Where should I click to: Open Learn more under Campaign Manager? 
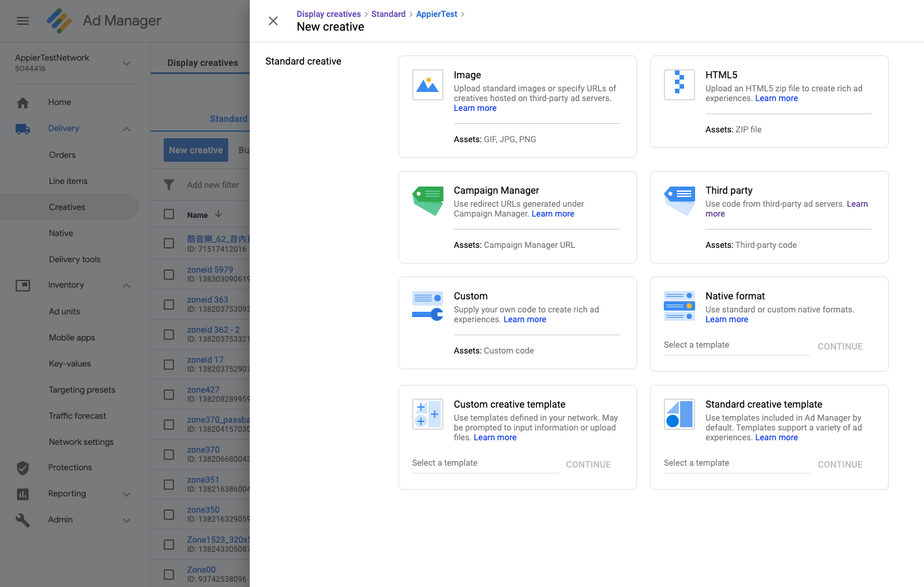click(553, 214)
